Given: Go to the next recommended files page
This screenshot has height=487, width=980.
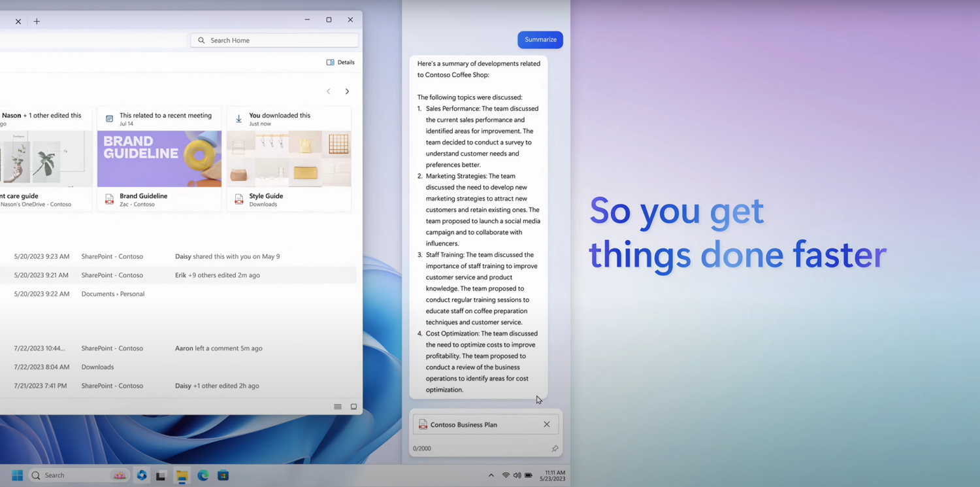Looking at the screenshot, I should (x=347, y=92).
